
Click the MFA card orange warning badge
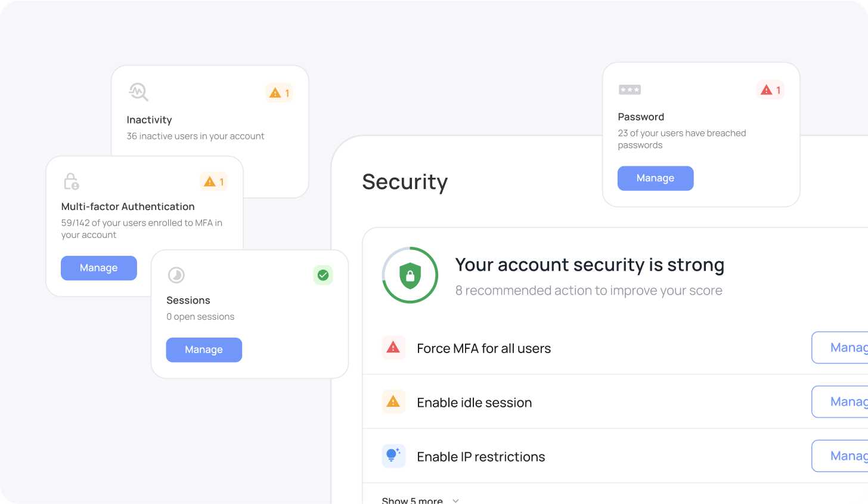(x=214, y=182)
